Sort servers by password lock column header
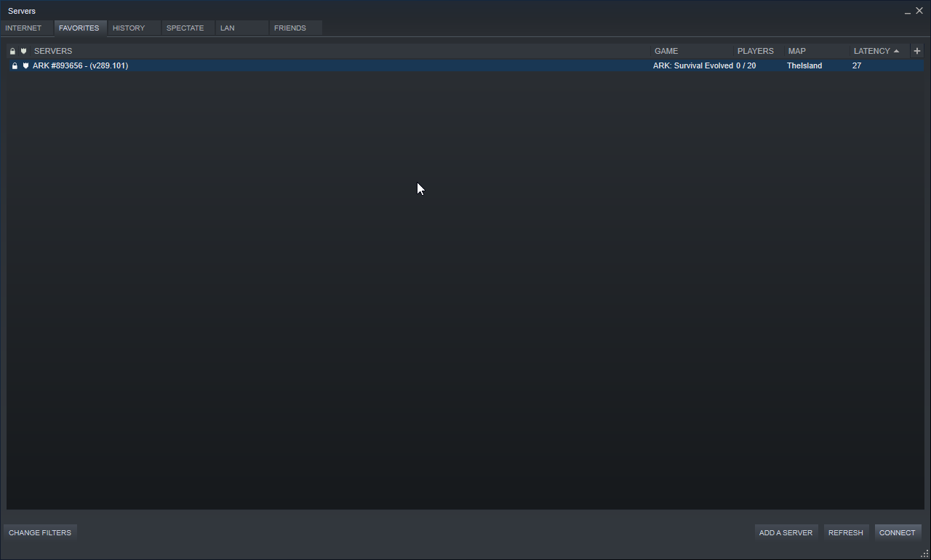931x560 pixels. [x=12, y=51]
